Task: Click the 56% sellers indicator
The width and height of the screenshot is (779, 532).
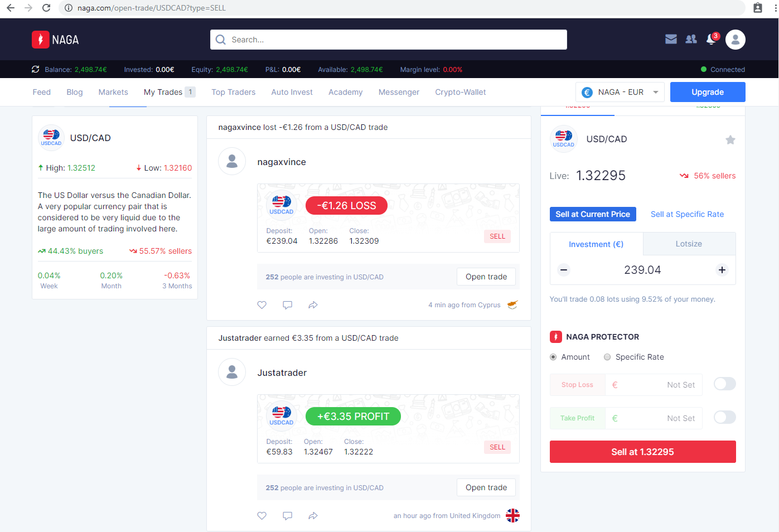Action: click(708, 176)
